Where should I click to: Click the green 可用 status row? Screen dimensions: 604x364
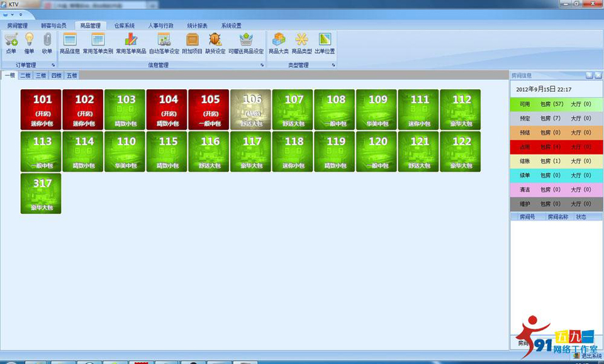556,104
